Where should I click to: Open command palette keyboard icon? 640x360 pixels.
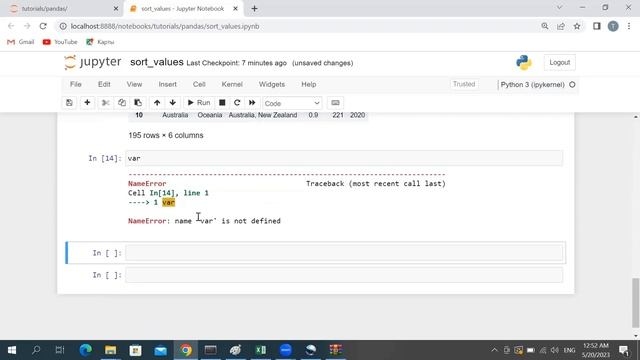pyautogui.click(x=335, y=103)
